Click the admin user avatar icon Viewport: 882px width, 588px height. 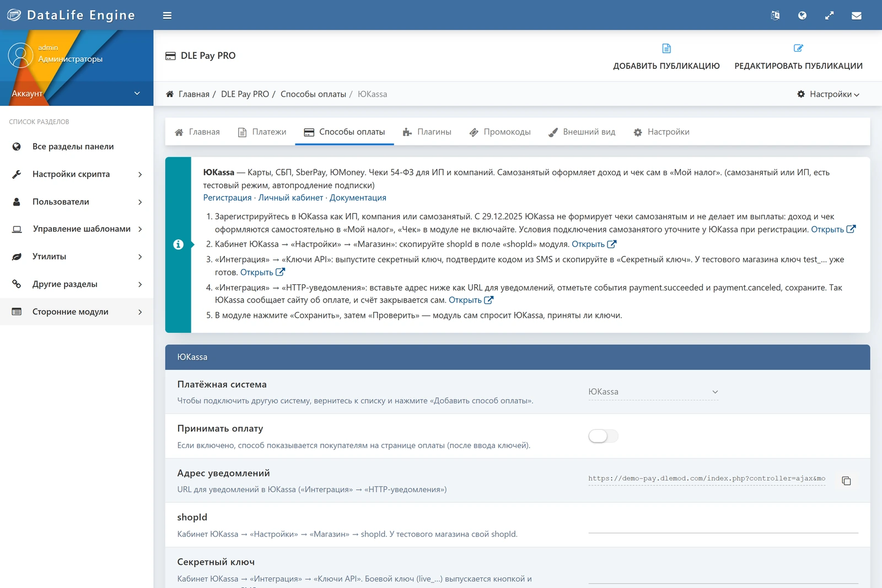coord(20,55)
